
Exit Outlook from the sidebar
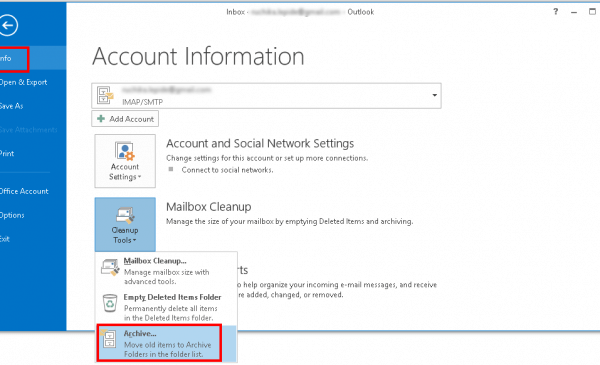click(5, 239)
